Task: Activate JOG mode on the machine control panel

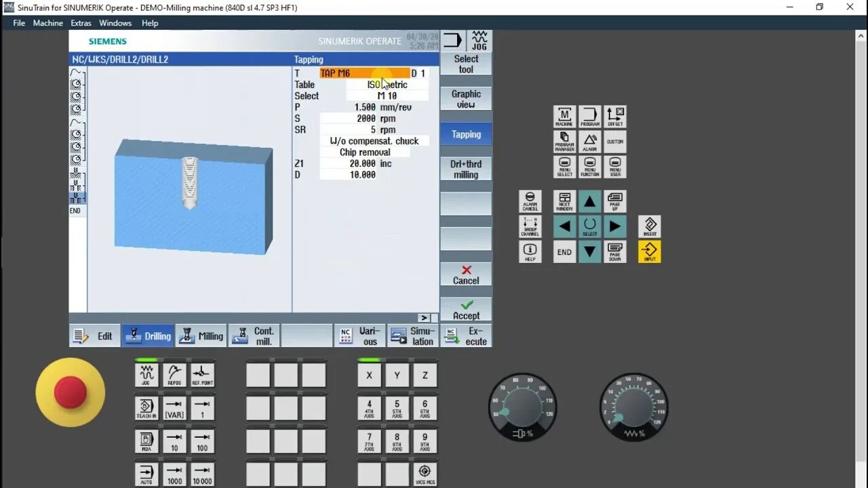Action: 146,375
